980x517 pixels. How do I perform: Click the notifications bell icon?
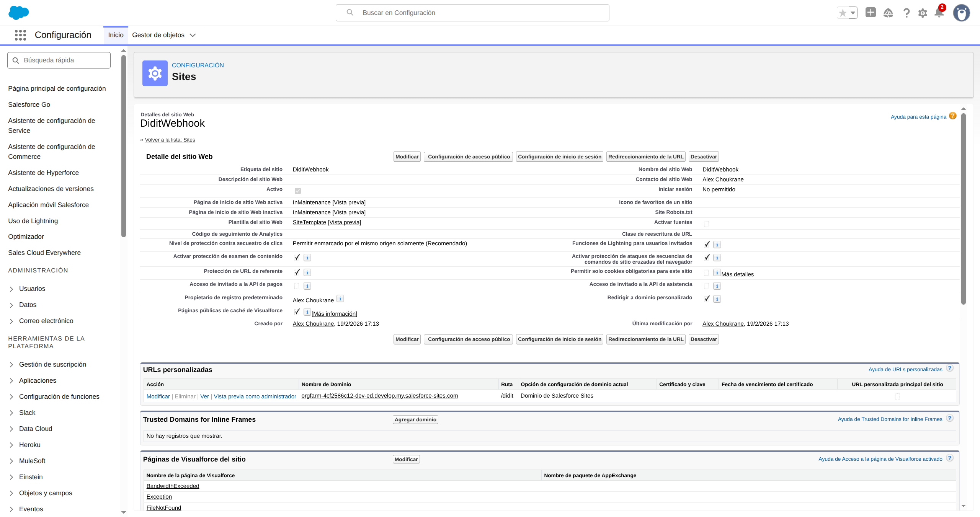(x=939, y=13)
